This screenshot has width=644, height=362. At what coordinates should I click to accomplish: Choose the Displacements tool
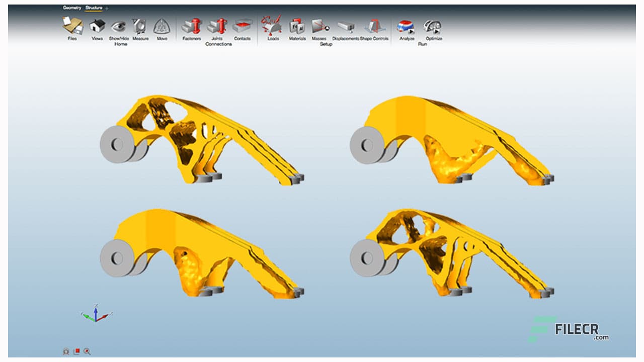pos(346,27)
